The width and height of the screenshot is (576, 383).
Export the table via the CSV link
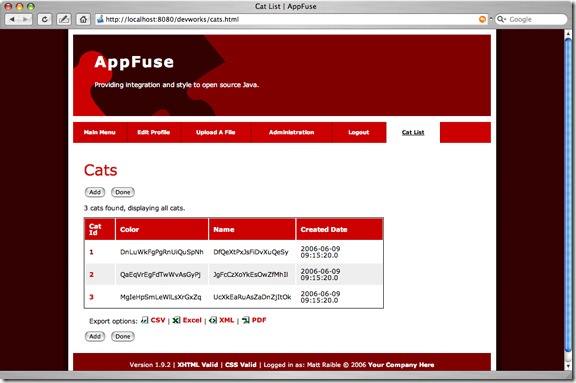click(x=158, y=320)
